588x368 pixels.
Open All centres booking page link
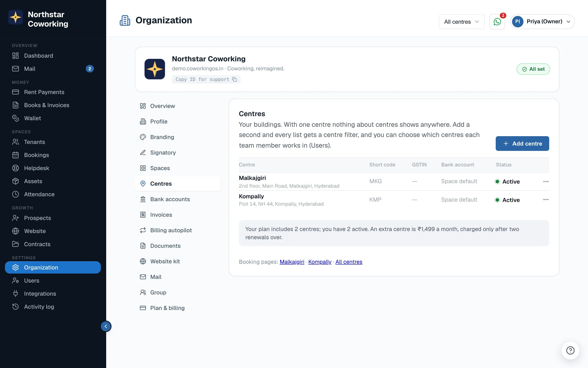(x=349, y=262)
